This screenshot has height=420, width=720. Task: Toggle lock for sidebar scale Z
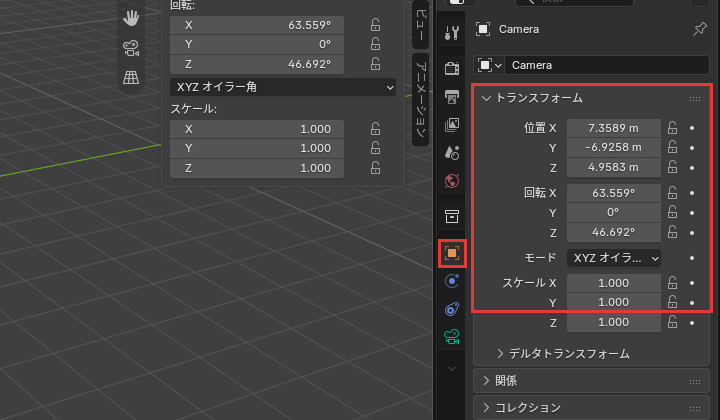click(x=375, y=168)
